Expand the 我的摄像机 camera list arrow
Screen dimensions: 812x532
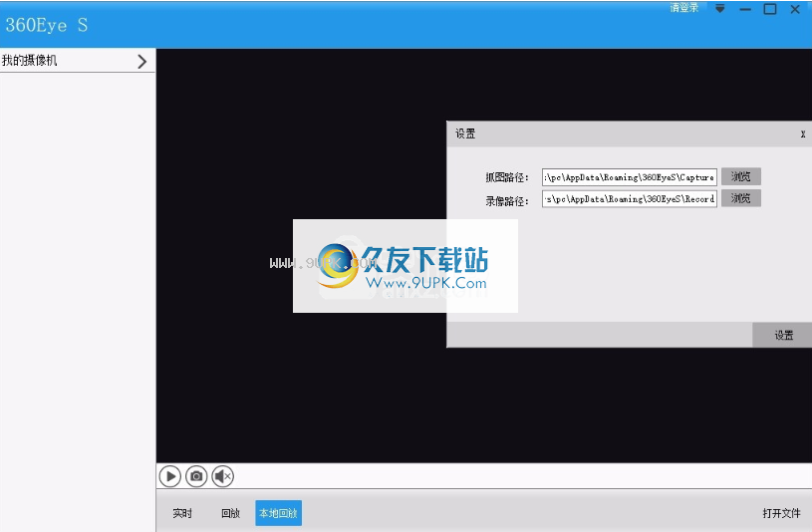click(141, 61)
